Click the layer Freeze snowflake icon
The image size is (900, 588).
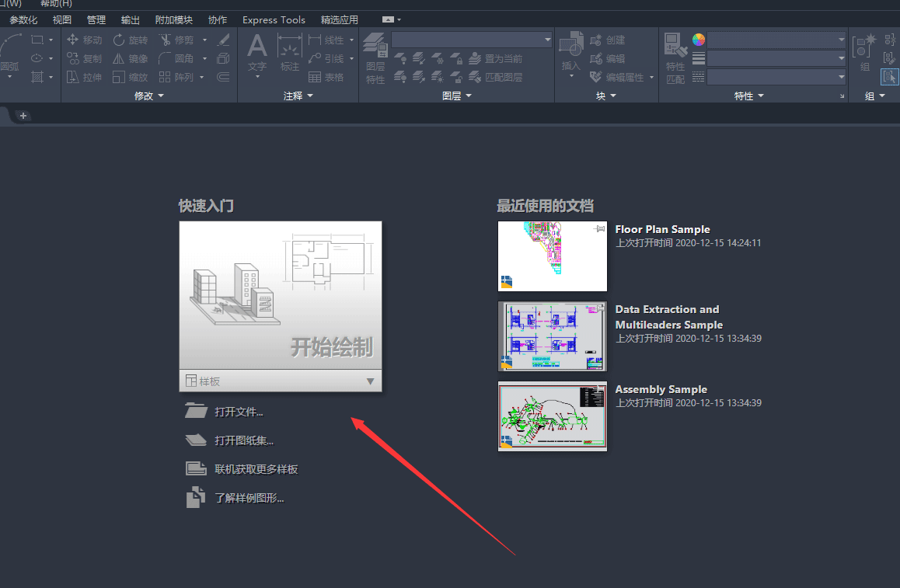438,58
